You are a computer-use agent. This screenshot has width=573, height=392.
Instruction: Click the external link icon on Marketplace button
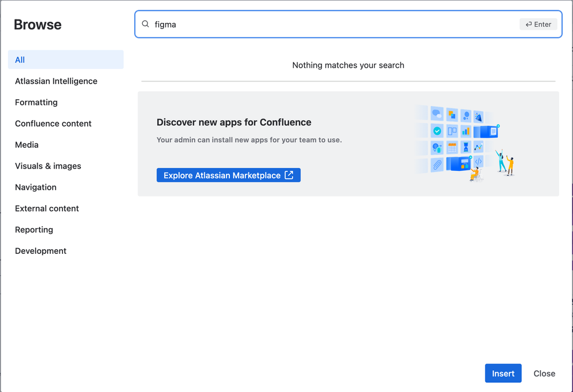(289, 175)
